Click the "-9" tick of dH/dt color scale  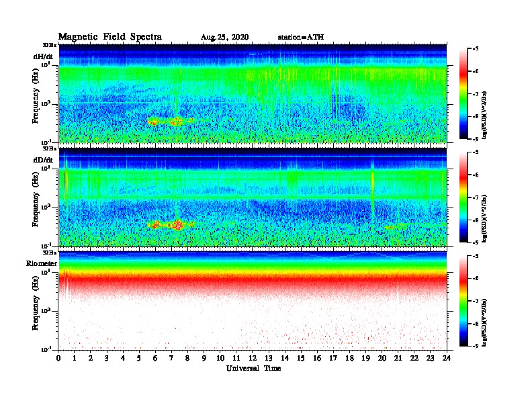476,139
